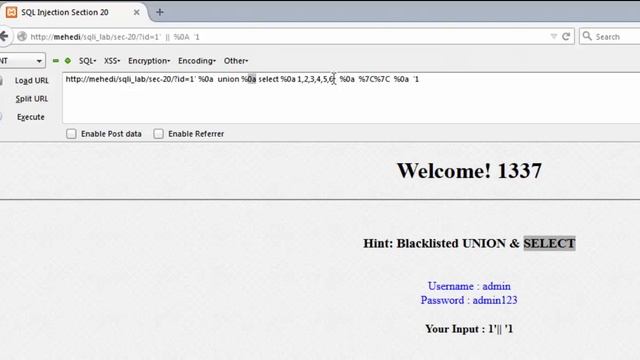Click the tab's favicon for SQL Injection Section 20
Screen dimensions: 640x360
(x=11, y=12)
